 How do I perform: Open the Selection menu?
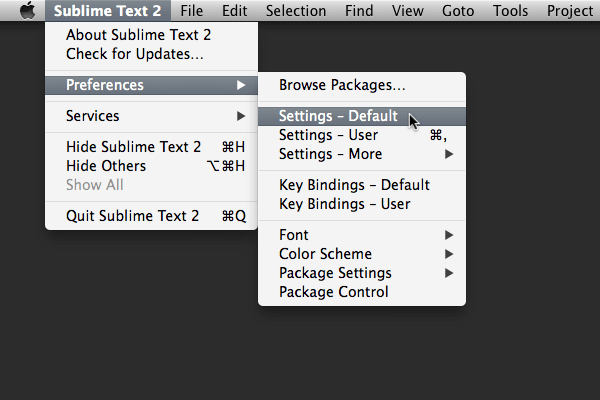[x=295, y=11]
